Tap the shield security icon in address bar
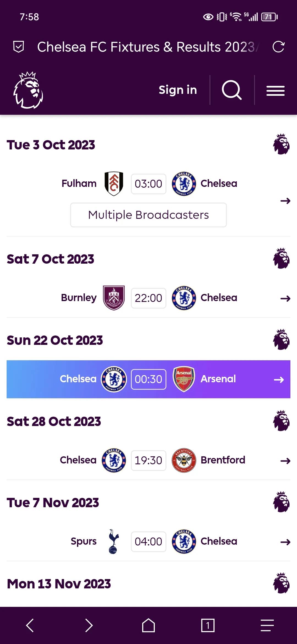This screenshot has width=297, height=644. click(19, 47)
